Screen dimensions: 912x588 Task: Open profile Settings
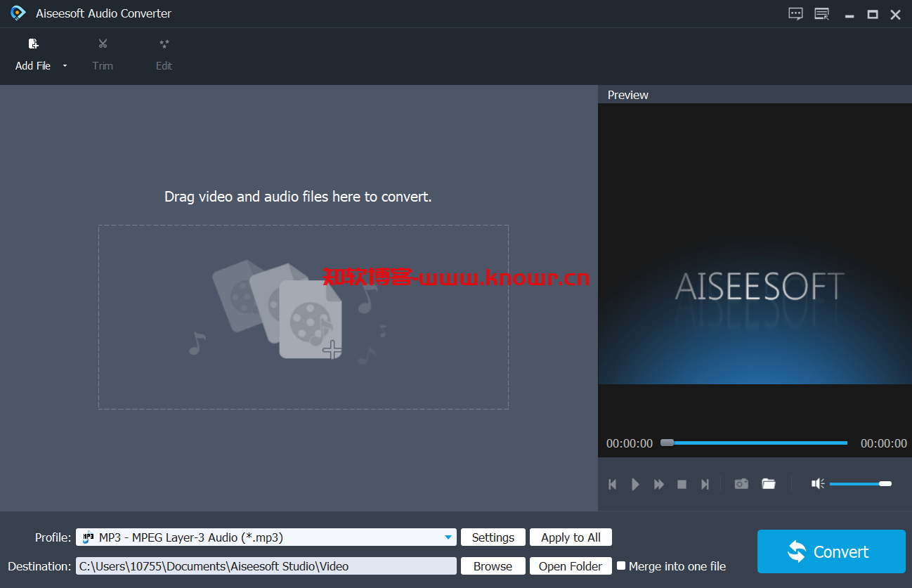click(493, 537)
